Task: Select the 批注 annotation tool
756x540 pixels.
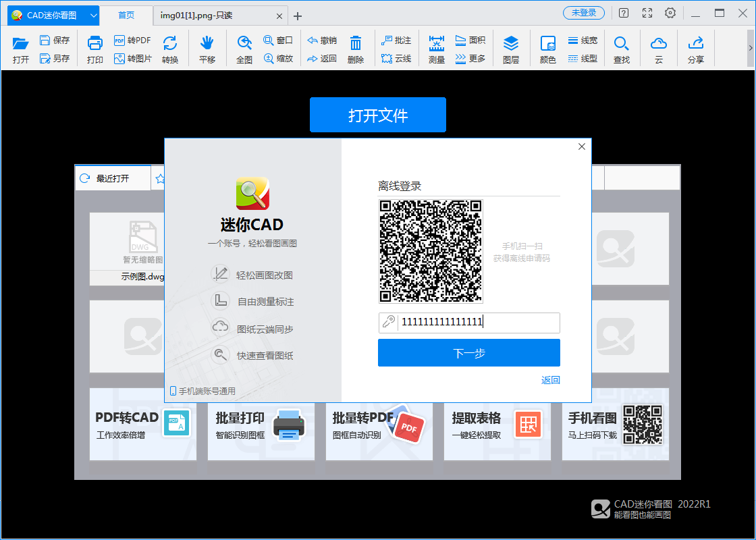Action: click(396, 40)
